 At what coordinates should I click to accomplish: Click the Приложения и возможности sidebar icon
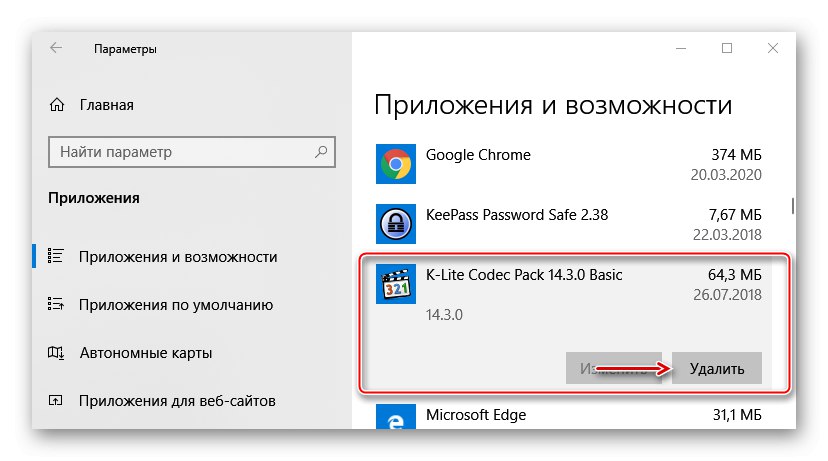(57, 257)
